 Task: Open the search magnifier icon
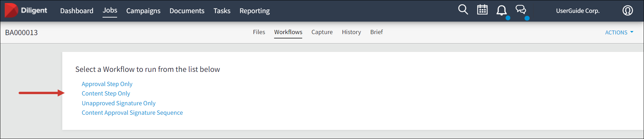463,10
